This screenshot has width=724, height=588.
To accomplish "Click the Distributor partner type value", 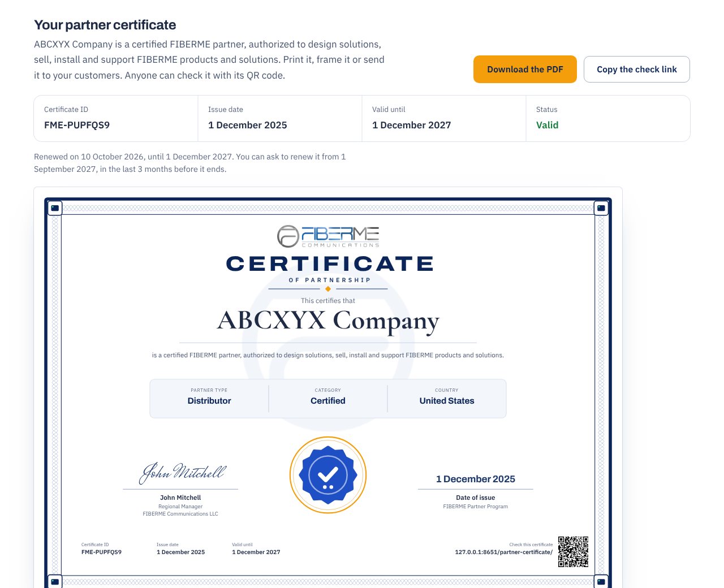I will (x=209, y=400).
